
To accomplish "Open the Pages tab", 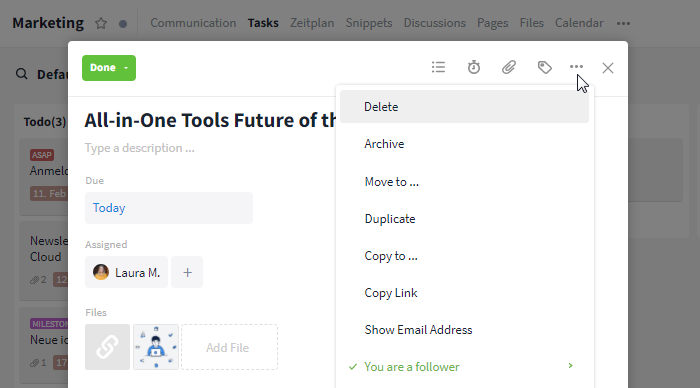I will (x=492, y=23).
